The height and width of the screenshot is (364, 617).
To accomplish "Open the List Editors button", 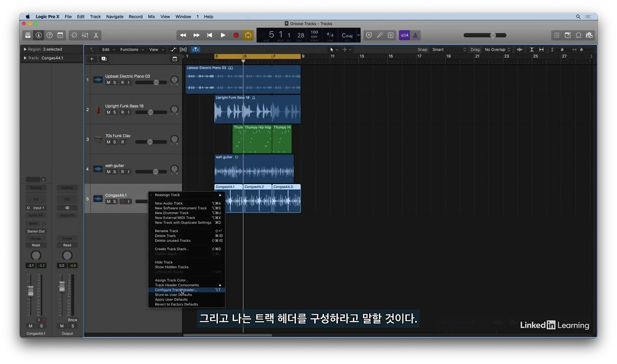I will [x=557, y=35].
